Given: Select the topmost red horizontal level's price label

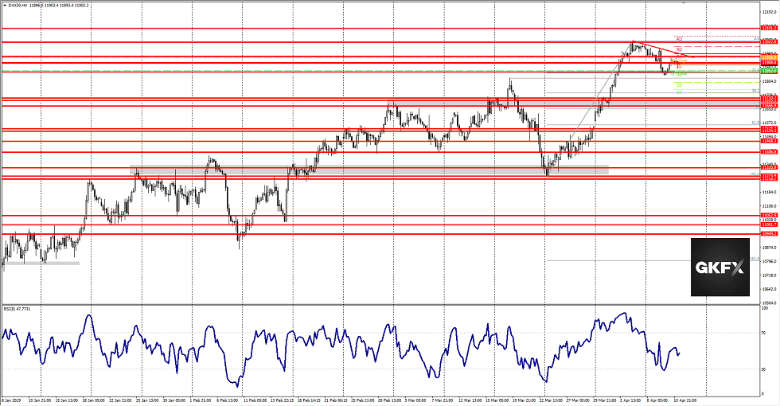Looking at the screenshot, I should (769, 29).
